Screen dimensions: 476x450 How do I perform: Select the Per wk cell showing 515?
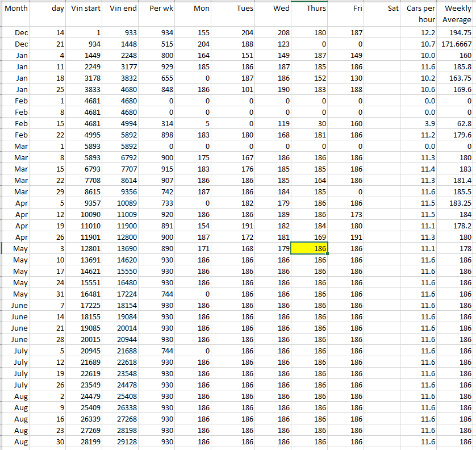coord(158,44)
